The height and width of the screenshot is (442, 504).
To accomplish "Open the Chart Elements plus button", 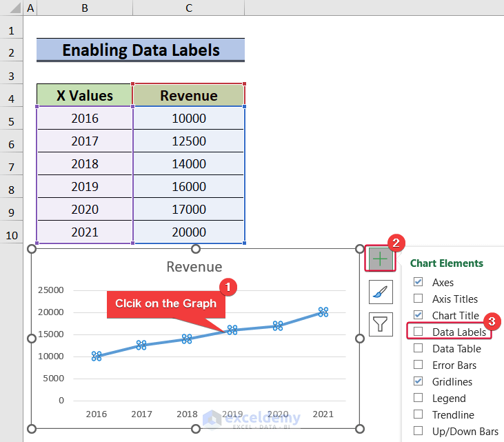I will tap(381, 259).
